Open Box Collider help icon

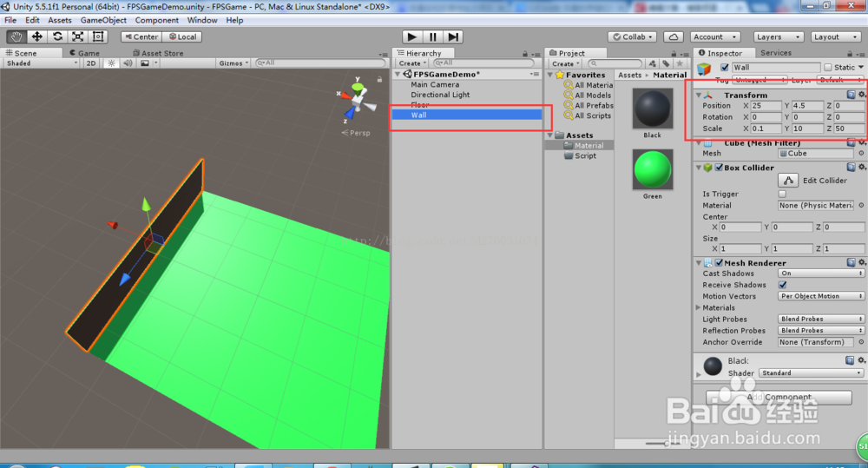click(851, 168)
